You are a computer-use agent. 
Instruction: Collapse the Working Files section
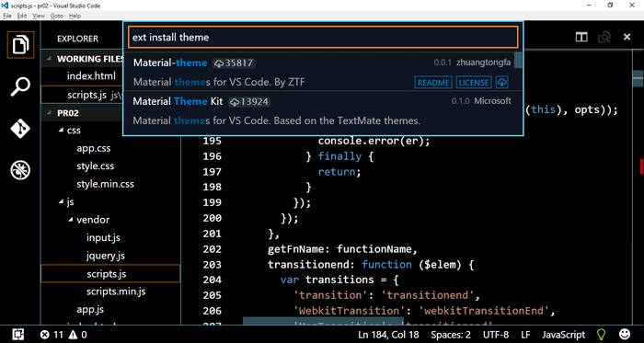click(50, 59)
